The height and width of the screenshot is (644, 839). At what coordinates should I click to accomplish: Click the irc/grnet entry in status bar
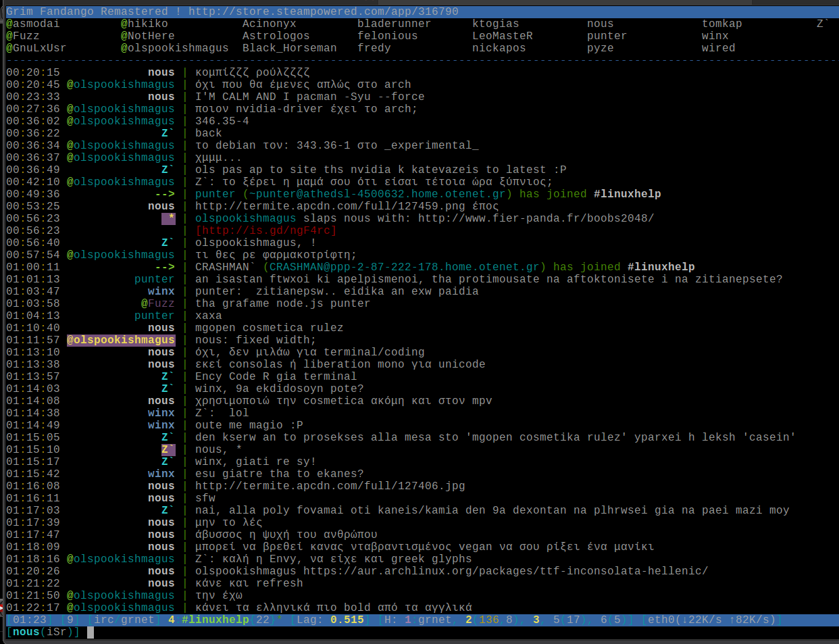pyautogui.click(x=124, y=620)
